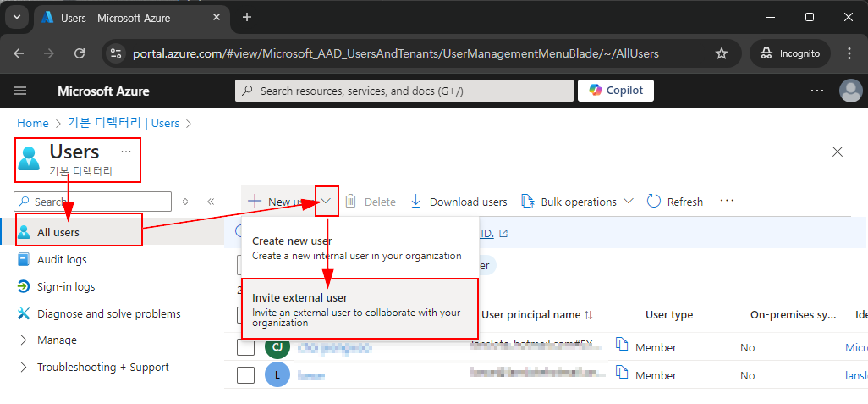868x404 pixels.
Task: Click Download users in the toolbar
Action: pos(459,202)
